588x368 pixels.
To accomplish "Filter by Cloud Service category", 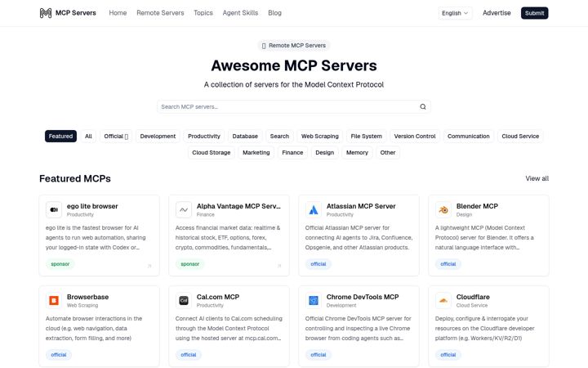I will (x=520, y=136).
